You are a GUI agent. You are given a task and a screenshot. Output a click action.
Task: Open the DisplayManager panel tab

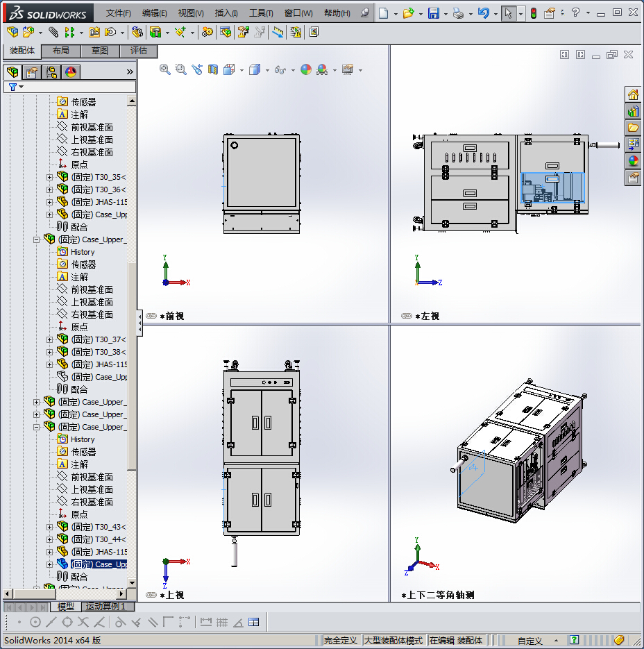click(71, 72)
